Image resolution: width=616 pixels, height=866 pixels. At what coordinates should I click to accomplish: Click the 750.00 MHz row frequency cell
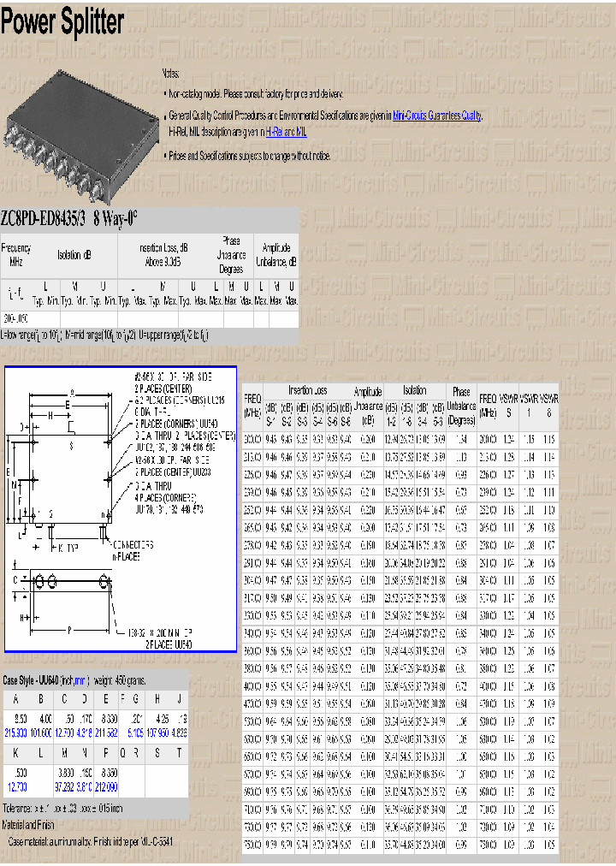tap(252, 845)
